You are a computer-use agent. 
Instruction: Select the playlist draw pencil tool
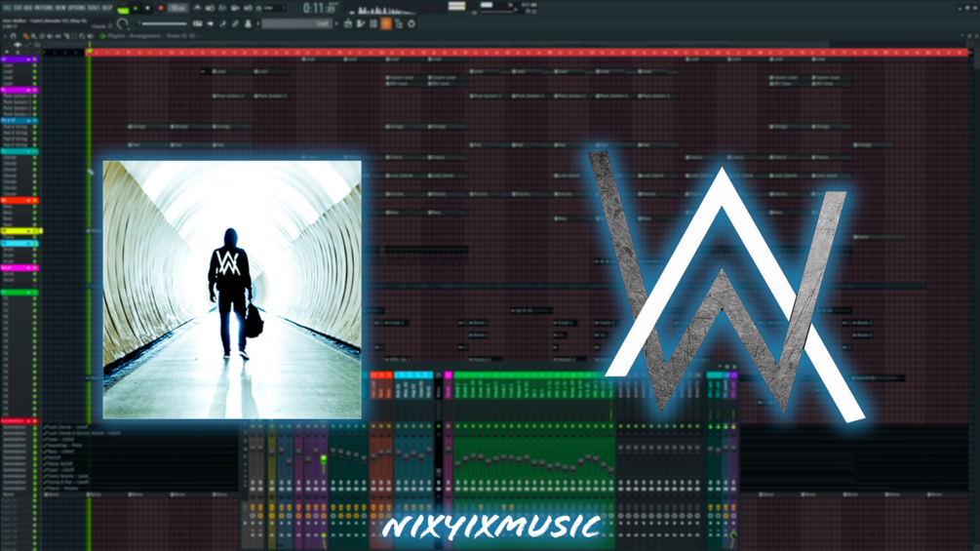pos(25,36)
